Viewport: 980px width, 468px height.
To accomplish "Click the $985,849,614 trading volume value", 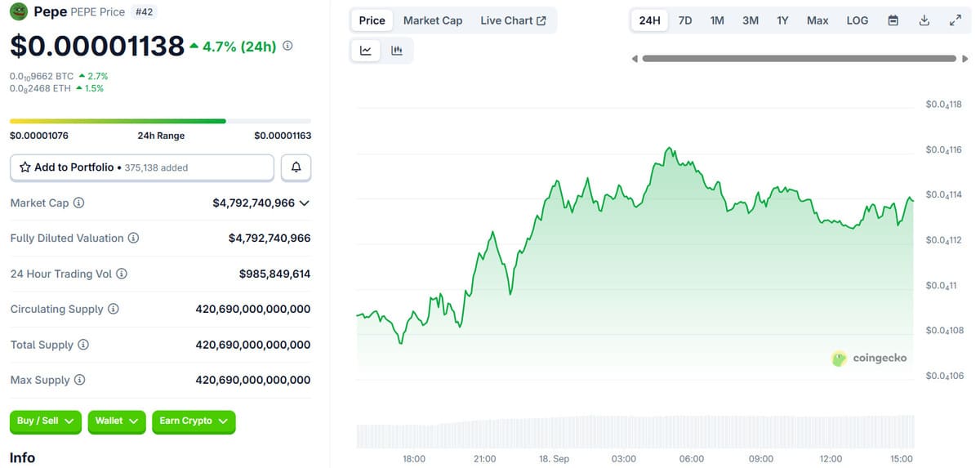I will click(x=274, y=274).
